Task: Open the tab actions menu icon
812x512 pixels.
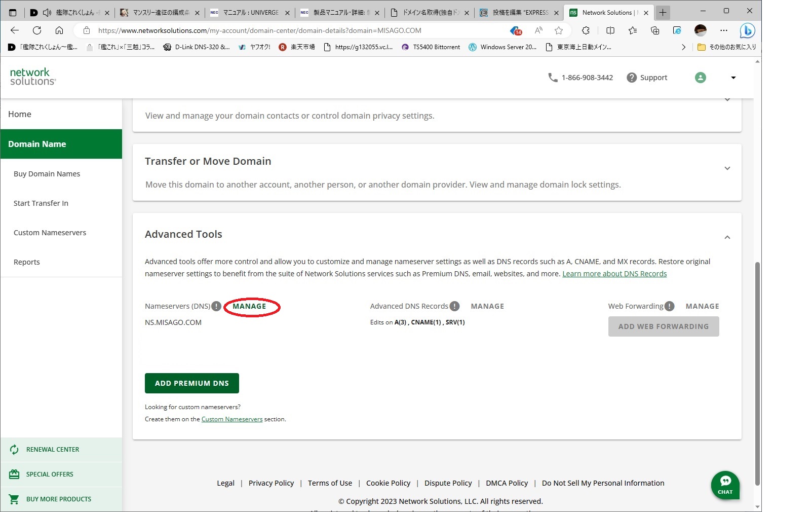Action: 13,12
